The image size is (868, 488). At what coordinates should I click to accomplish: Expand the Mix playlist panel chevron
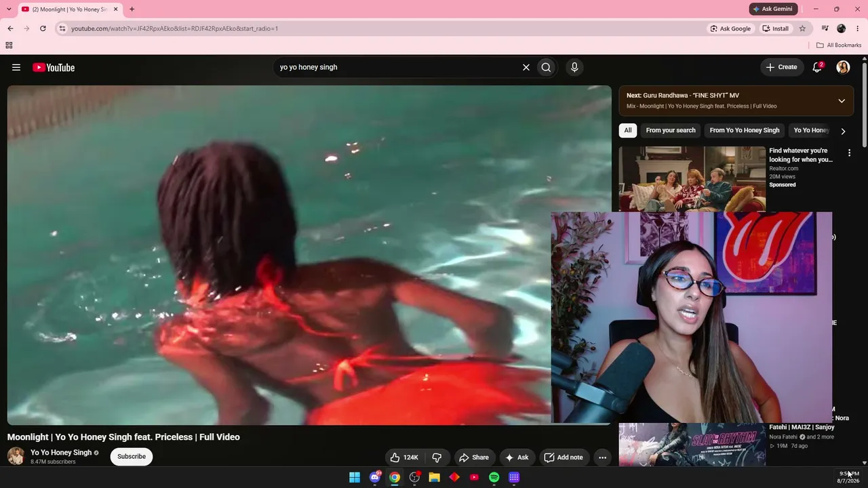pos(842,101)
